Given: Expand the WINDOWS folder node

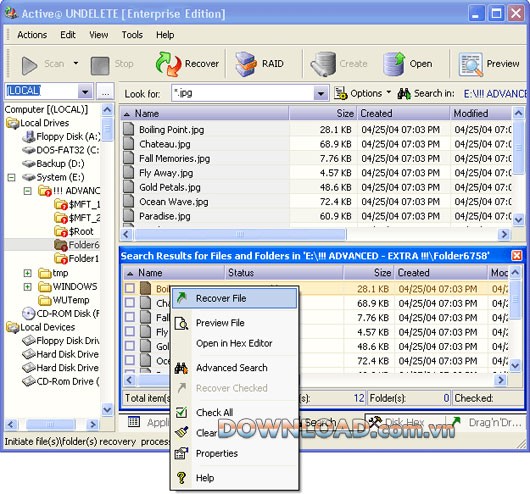Looking at the screenshot, I should tap(27, 287).
